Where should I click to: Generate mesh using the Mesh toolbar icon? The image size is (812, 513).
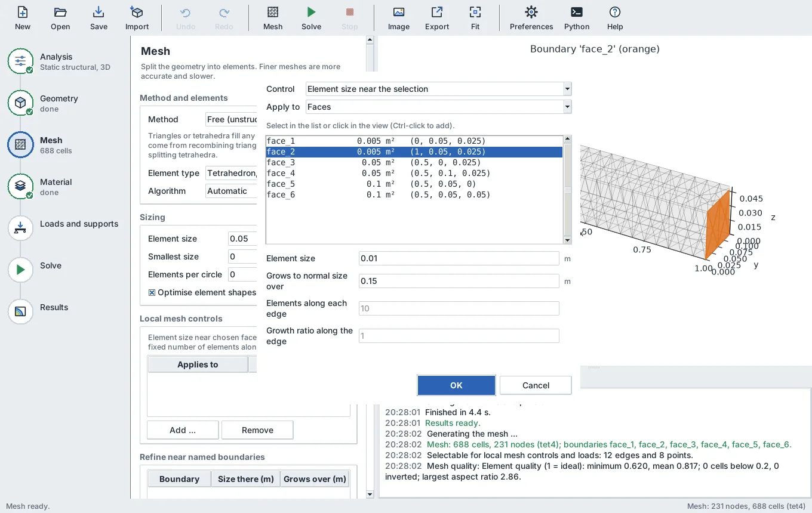coord(273,18)
